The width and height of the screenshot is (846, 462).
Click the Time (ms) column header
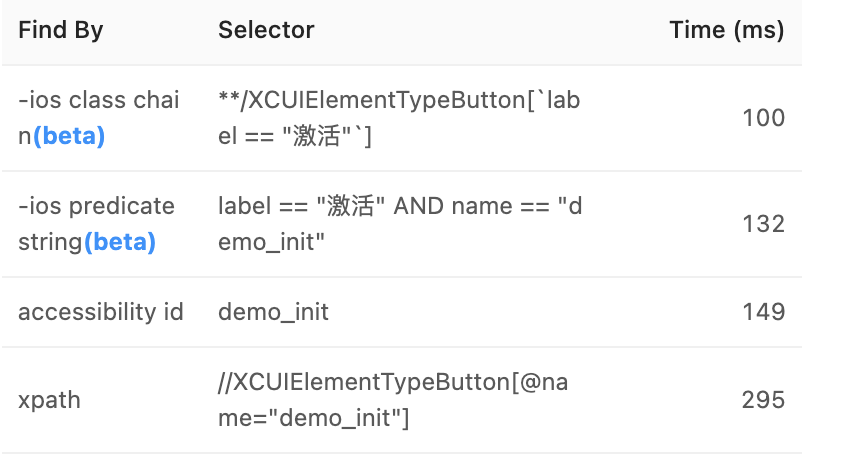[727, 30]
